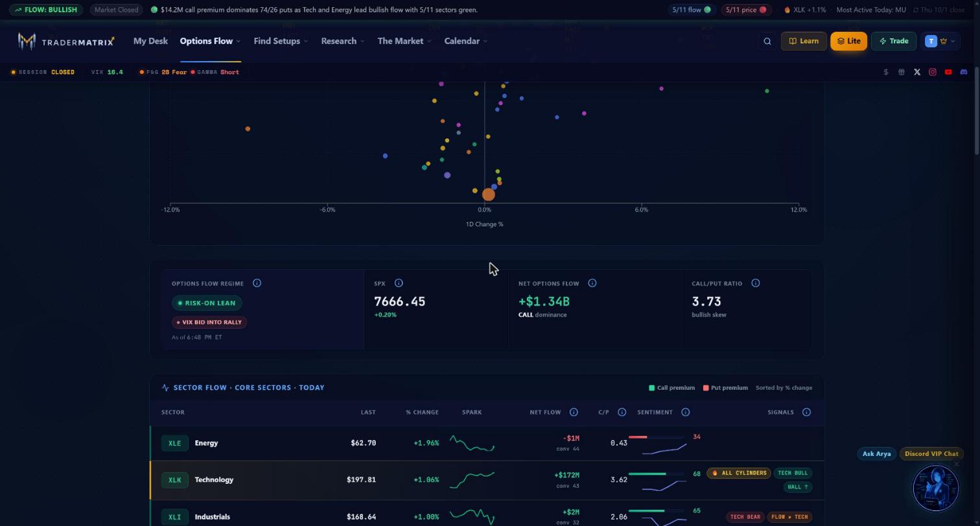Image resolution: width=980 pixels, height=526 pixels.
Task: Click info icon next to Net Options Flow
Action: pyautogui.click(x=592, y=283)
